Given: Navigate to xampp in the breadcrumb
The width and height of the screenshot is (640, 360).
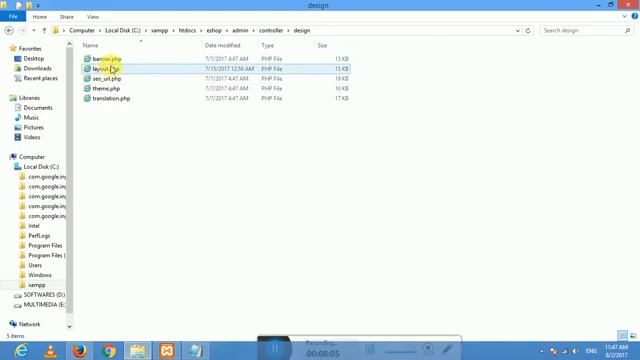Looking at the screenshot, I should 159,30.
